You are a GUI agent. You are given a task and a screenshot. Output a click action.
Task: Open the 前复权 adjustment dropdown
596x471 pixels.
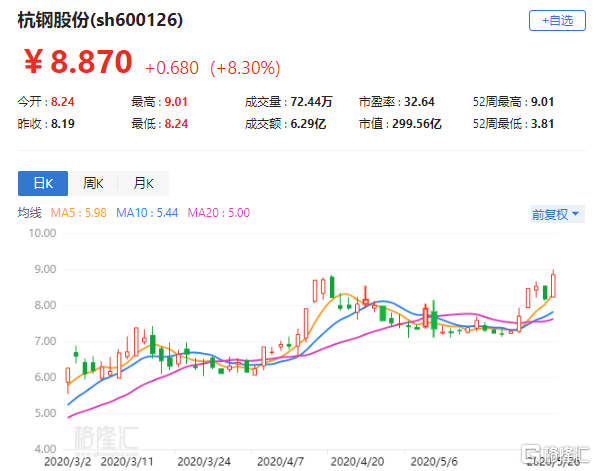(557, 214)
